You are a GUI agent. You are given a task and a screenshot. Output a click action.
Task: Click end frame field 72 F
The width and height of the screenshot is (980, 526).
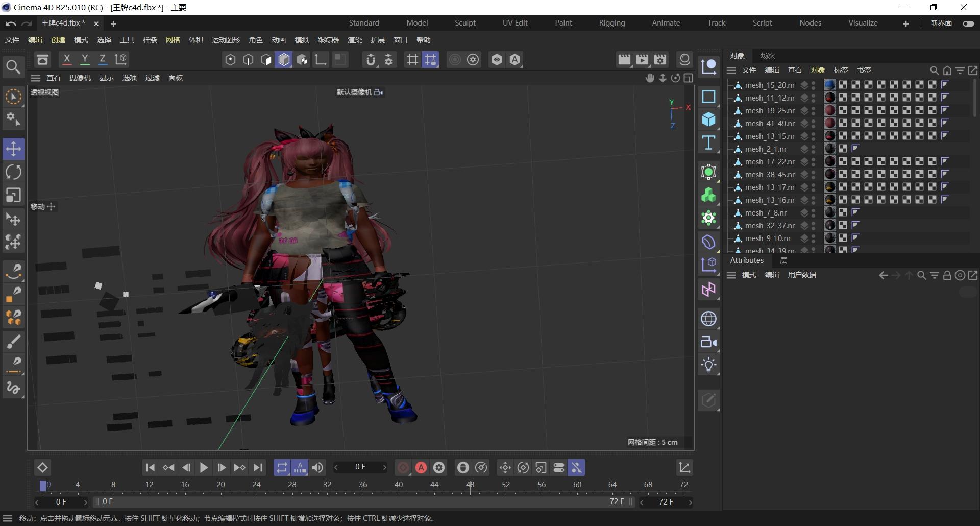pos(666,502)
